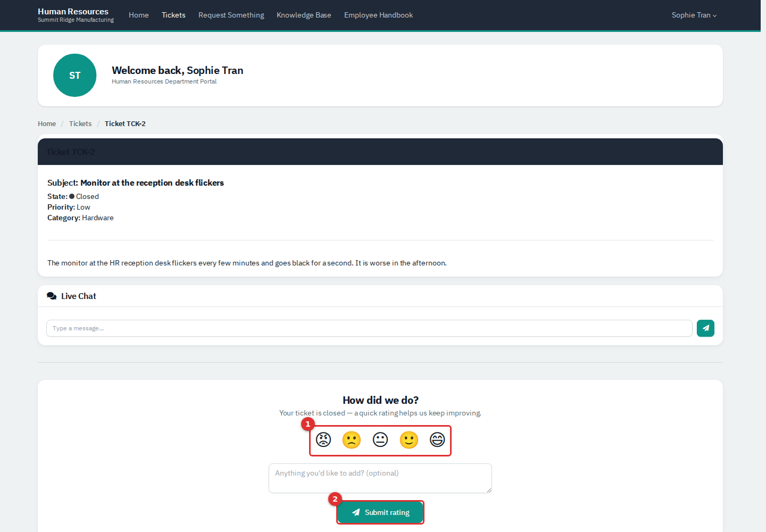
Task: Click the ST avatar circle
Action: [x=75, y=76]
